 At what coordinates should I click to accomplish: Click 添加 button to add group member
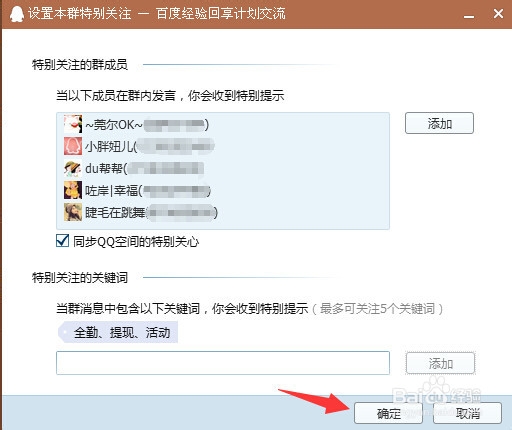pos(439,123)
